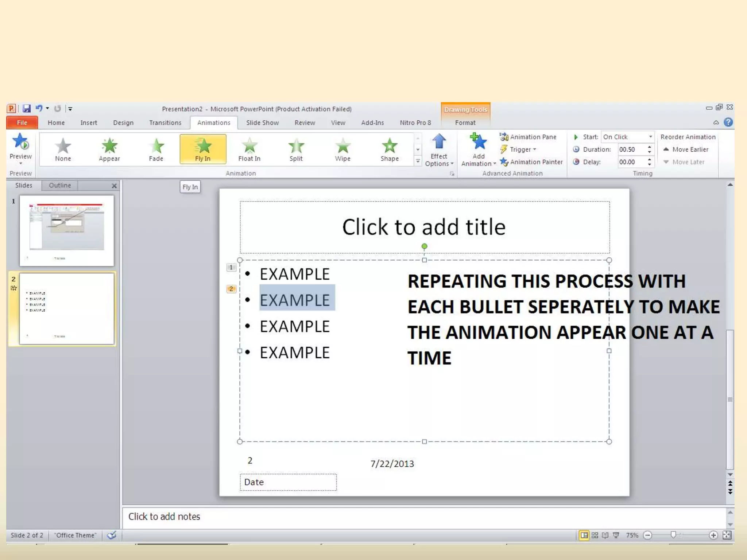The image size is (747, 560).
Task: Activate the Animation Painter tool
Action: [x=532, y=162]
